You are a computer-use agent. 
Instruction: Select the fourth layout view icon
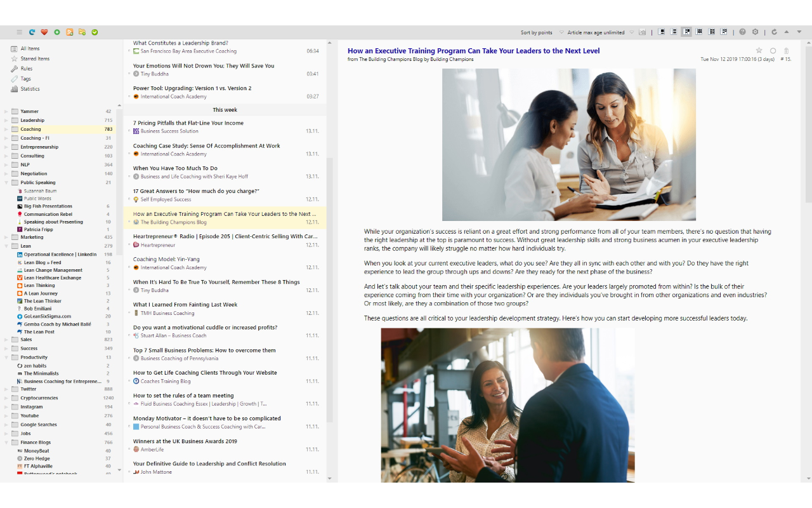699,32
